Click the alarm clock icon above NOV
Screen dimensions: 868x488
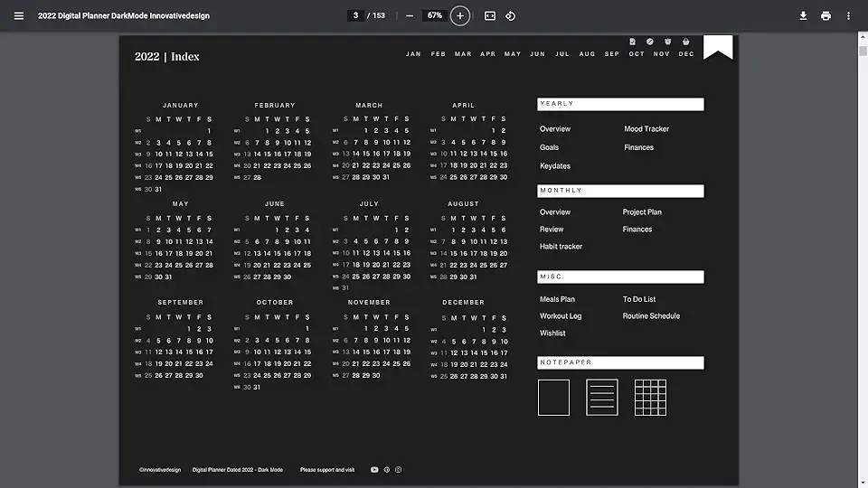point(667,42)
